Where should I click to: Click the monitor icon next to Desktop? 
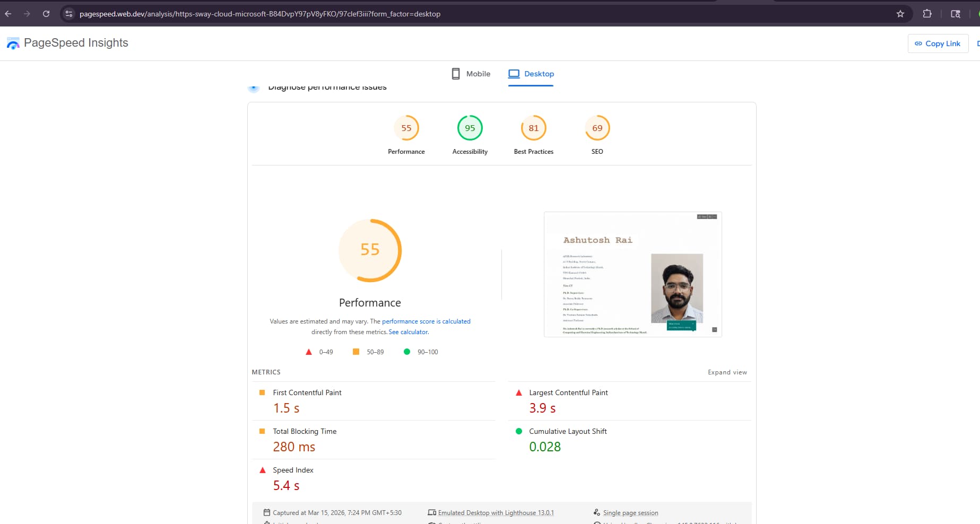513,73
